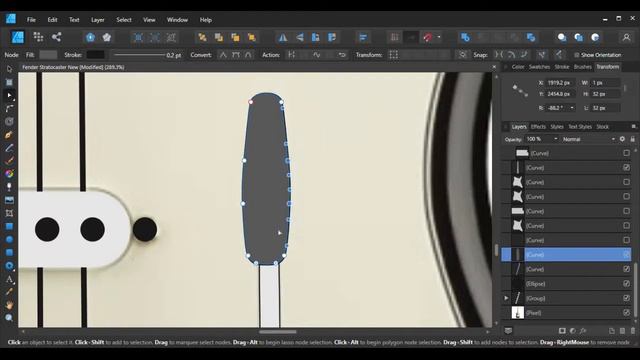Screen dimensions: 640x360
Task: Toggle the Transform Mode box
Action: (x=393, y=55)
